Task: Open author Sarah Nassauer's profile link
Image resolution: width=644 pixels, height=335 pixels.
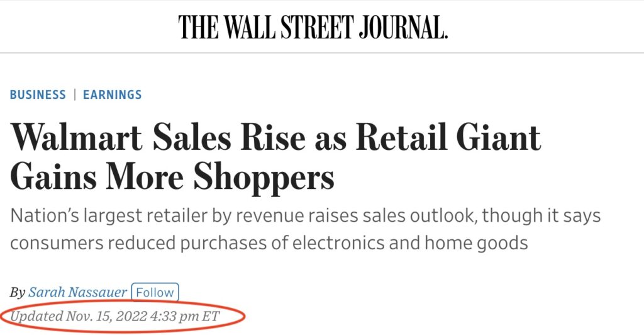Action: tap(77, 292)
